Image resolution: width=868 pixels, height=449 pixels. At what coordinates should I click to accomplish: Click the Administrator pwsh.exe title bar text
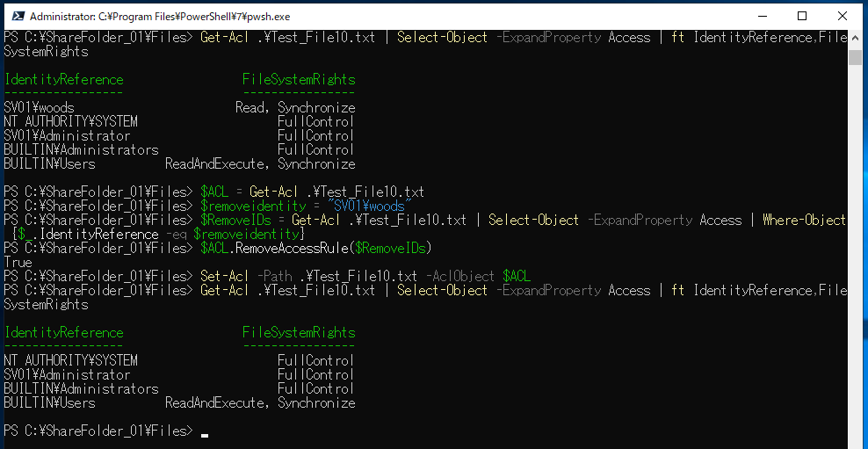[x=159, y=16]
